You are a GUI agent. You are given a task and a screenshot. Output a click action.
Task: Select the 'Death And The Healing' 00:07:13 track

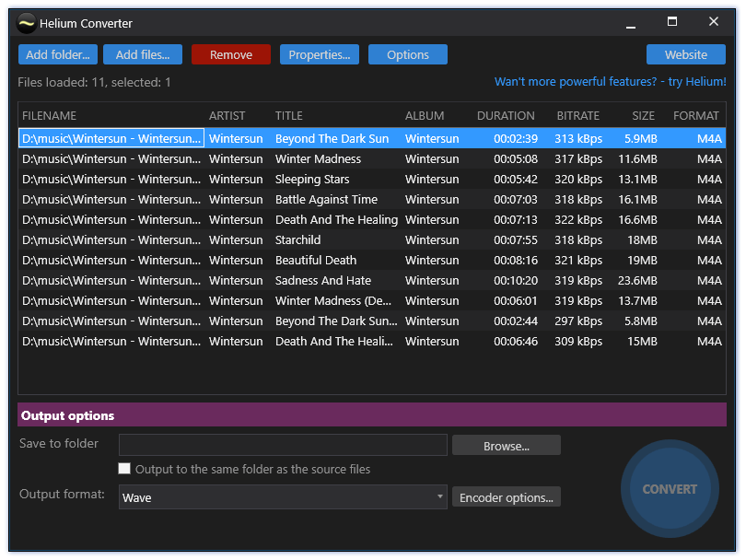[372, 220]
